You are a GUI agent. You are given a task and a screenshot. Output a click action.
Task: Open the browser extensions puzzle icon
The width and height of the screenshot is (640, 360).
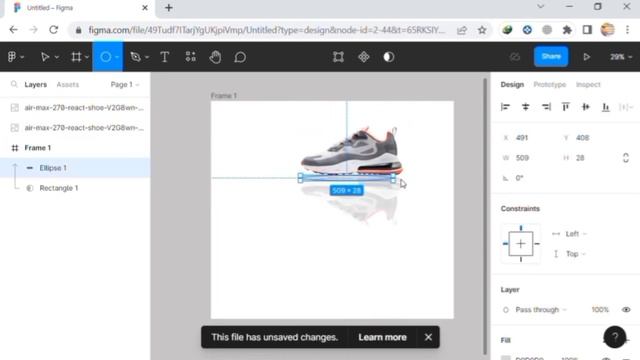(x=567, y=30)
